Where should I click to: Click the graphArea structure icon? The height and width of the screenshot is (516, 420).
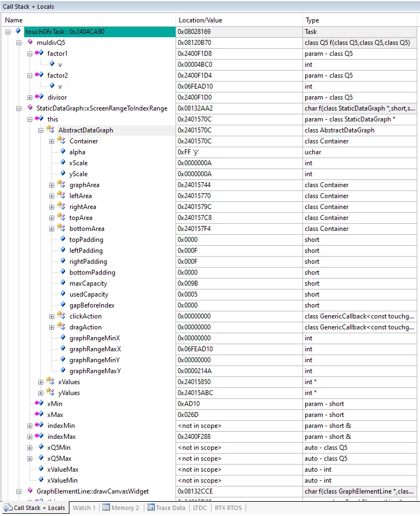61,184
